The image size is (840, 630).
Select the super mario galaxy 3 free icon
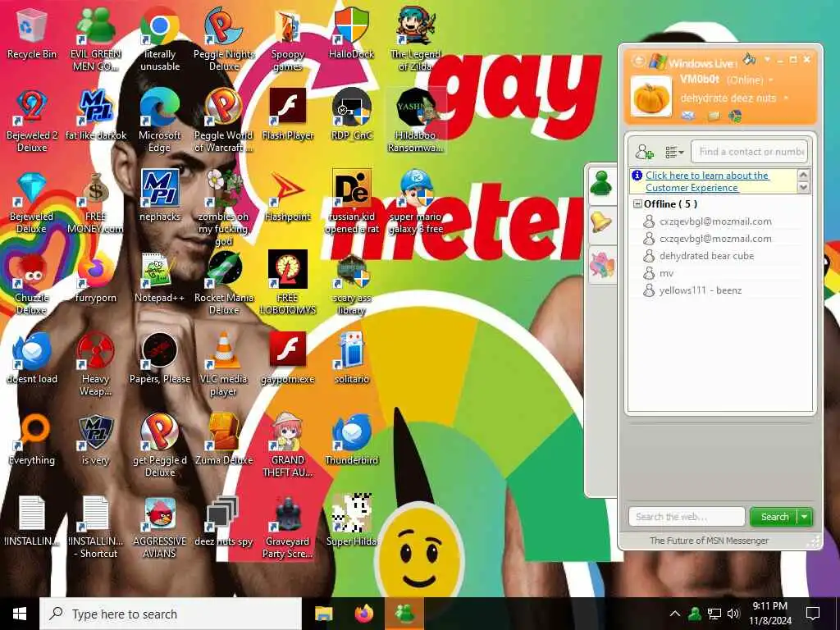point(416,202)
